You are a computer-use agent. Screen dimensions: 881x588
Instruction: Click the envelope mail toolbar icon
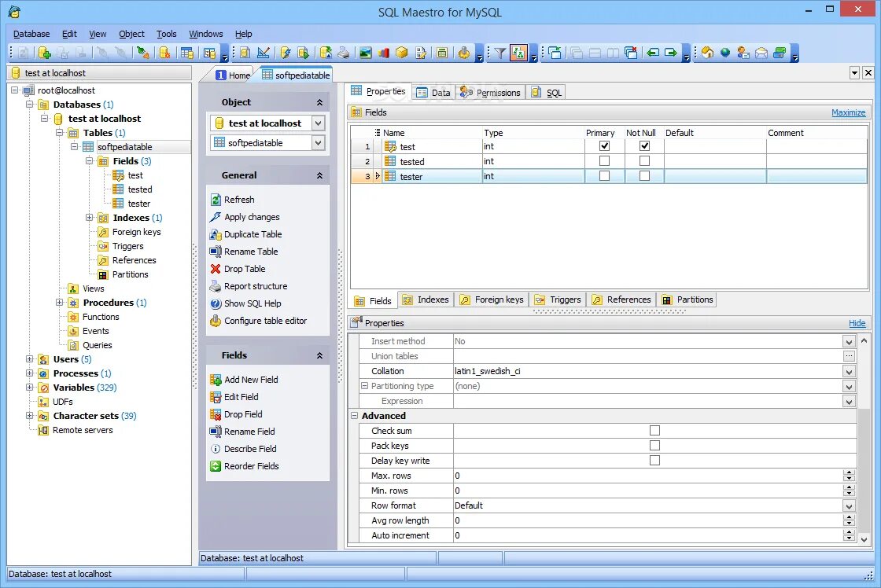point(761,53)
